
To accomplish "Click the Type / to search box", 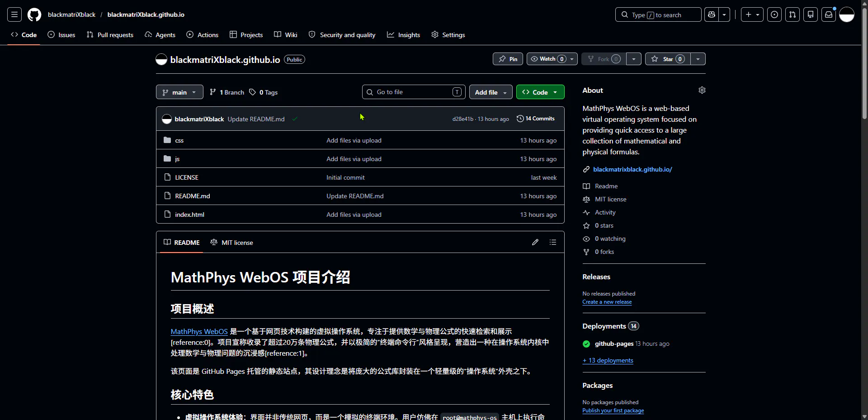I will point(658,14).
